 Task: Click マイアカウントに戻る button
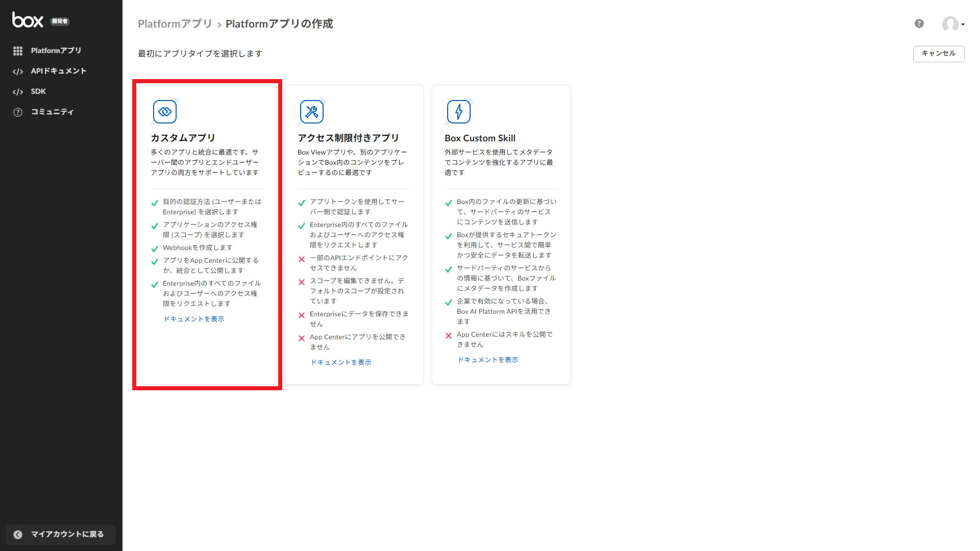point(67,534)
